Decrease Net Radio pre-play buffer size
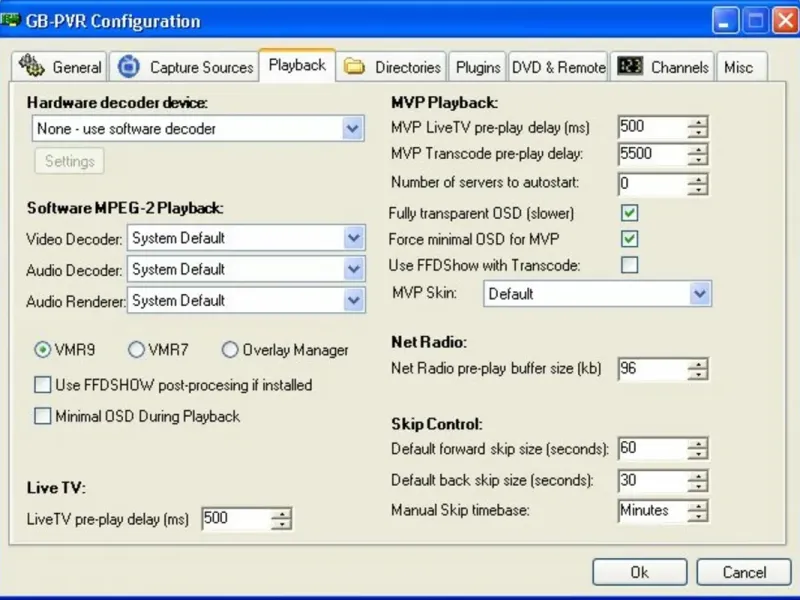Viewport: 800px width, 600px height. 697,374
